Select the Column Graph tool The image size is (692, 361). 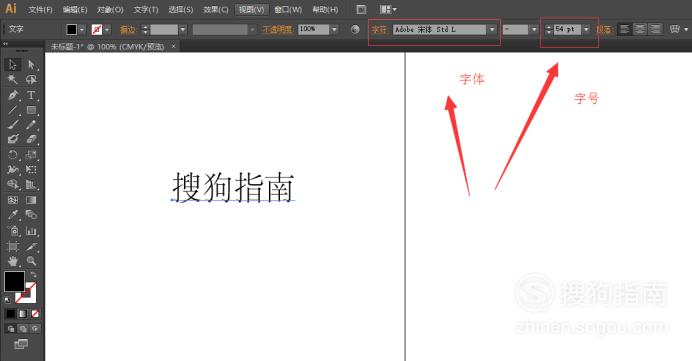tap(31, 230)
